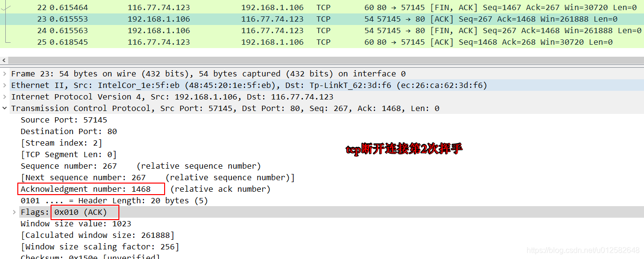Screen dimensions: 644x259
Task: Select packet 24 FIN, ACK row
Action: point(322,30)
